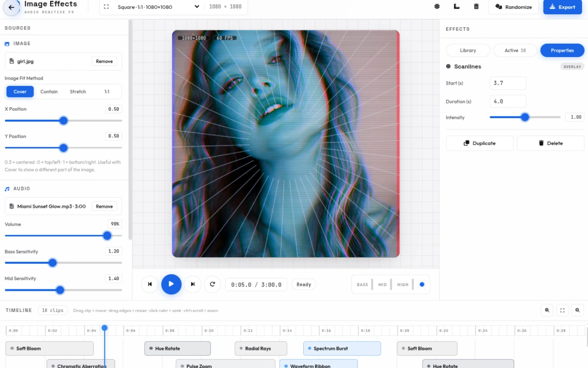Toggle the ruler guides icon
The width and height of the screenshot is (588, 368).
pyautogui.click(x=457, y=7)
